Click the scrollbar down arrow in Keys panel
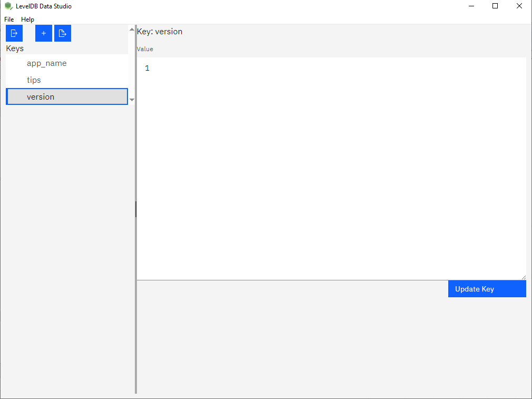 pyautogui.click(x=132, y=99)
